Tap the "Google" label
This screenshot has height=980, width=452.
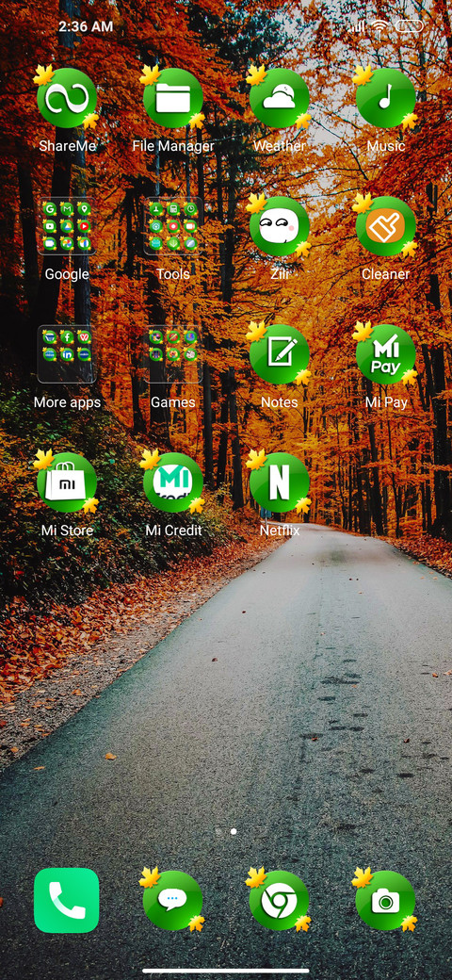[x=67, y=274]
